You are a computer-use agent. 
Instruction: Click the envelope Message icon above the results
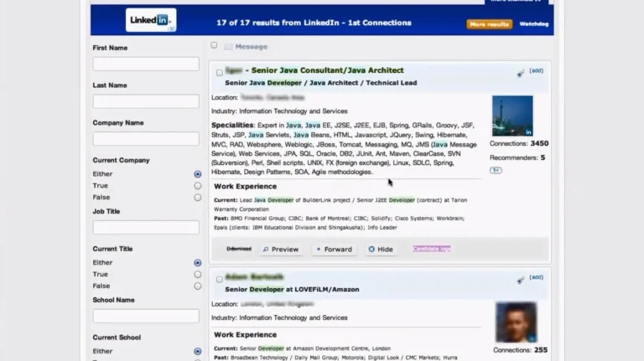228,47
